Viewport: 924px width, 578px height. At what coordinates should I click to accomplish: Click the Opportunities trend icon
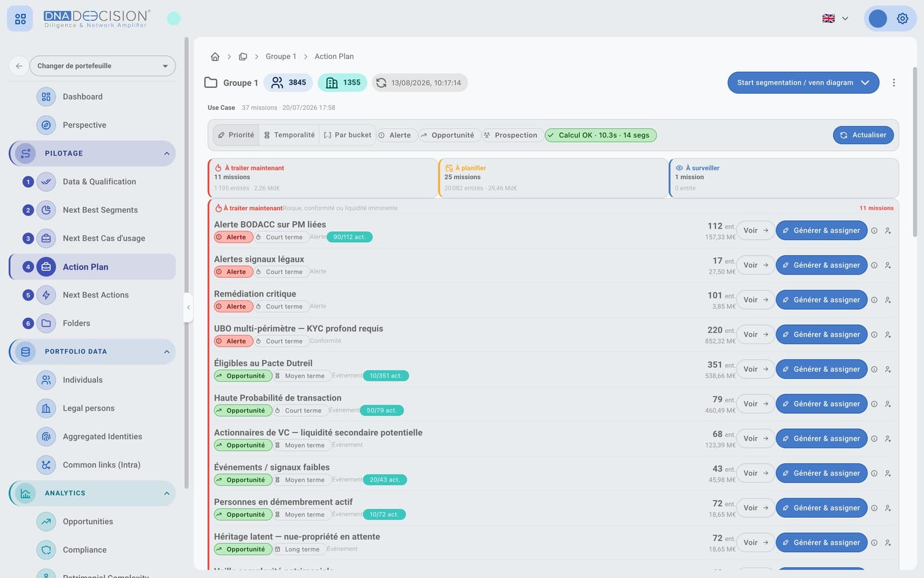[46, 521]
